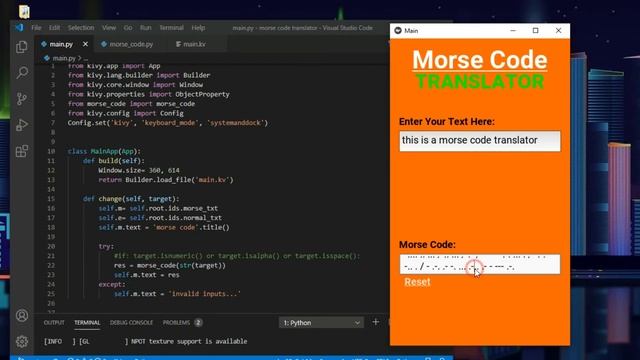Click the TRANSLATOR heading in Main window

(x=480, y=82)
